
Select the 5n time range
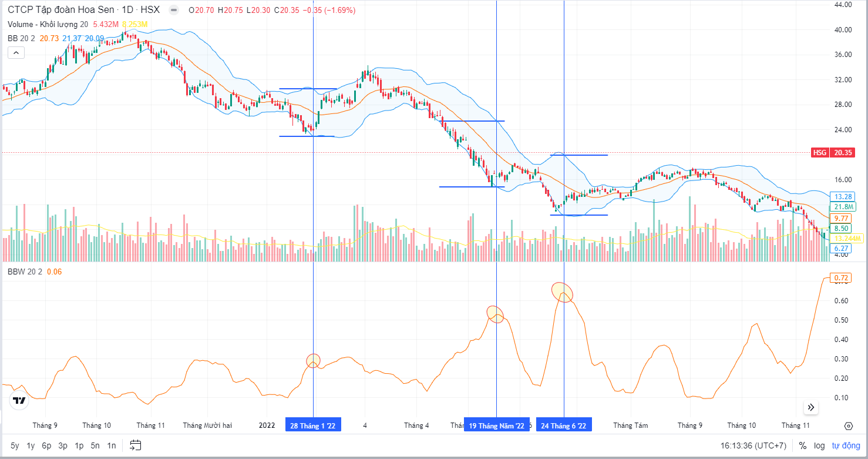(95, 445)
